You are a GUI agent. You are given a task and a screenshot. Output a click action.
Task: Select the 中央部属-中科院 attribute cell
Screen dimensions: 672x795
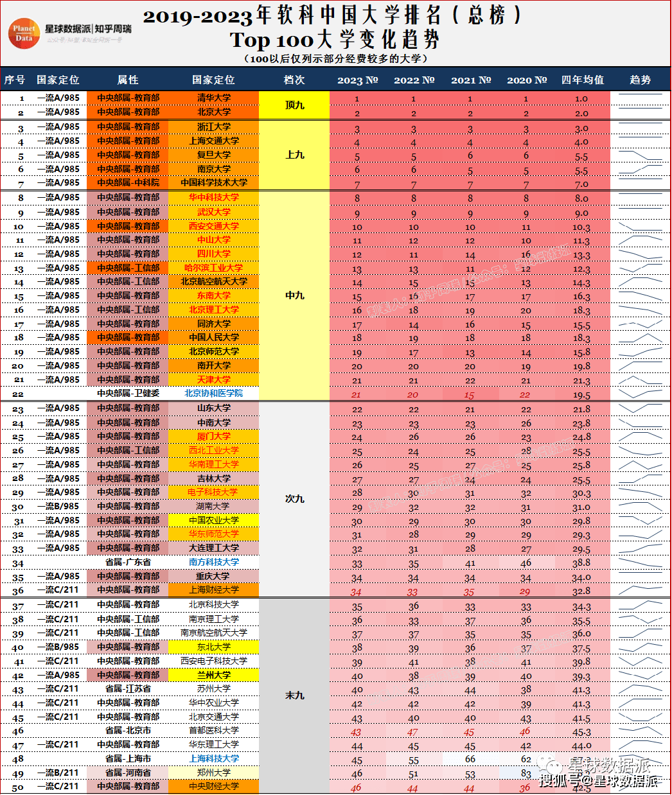(x=128, y=183)
